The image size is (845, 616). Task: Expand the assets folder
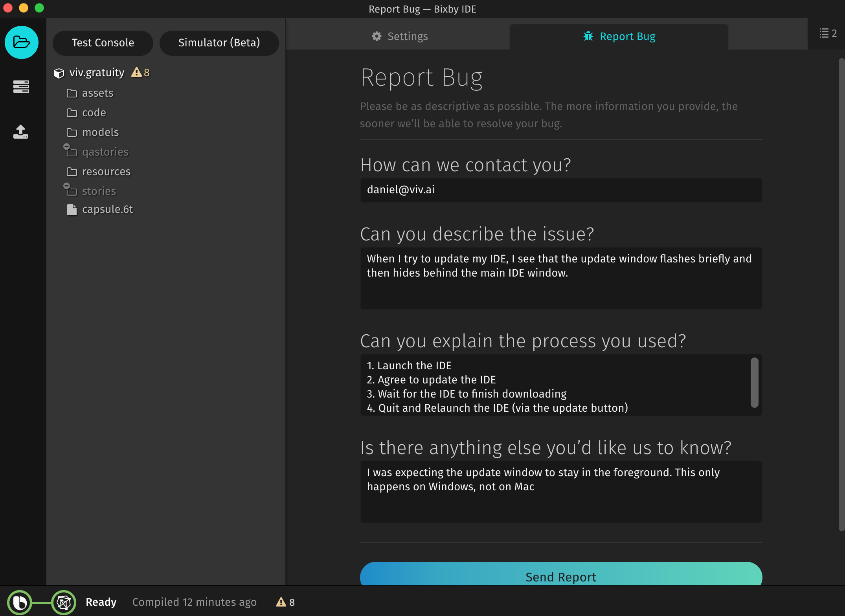point(97,93)
